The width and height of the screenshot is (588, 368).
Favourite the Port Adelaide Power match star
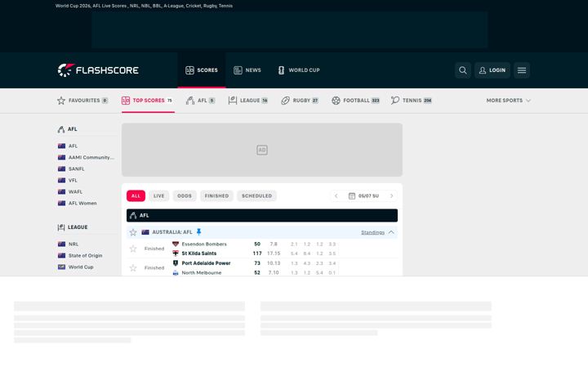[133, 267]
